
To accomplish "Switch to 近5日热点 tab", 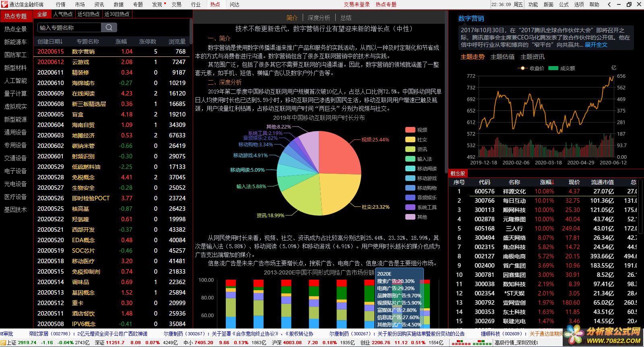I will click(89, 14).
